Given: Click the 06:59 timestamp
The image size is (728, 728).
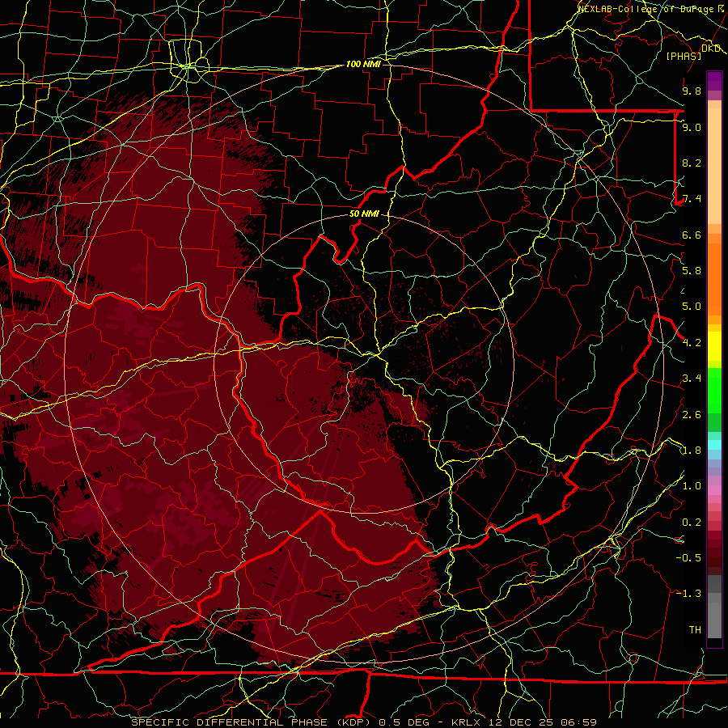Looking at the screenshot, I should coord(578,722).
